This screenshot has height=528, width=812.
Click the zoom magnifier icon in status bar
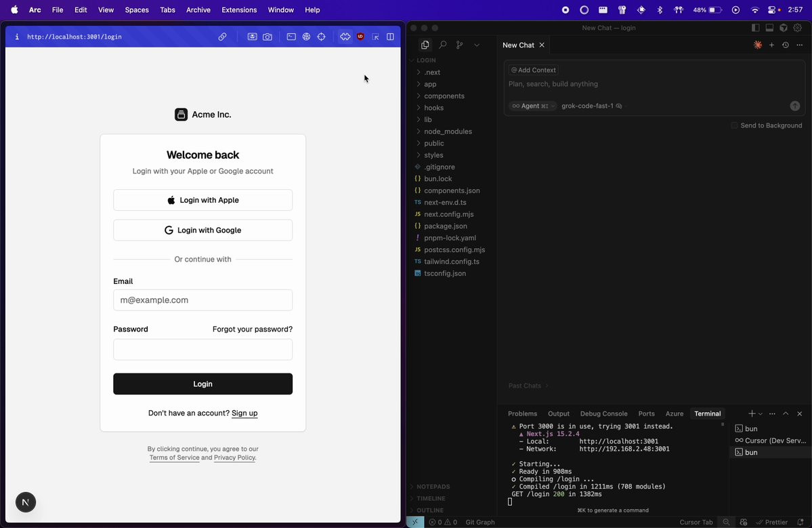pos(726,523)
